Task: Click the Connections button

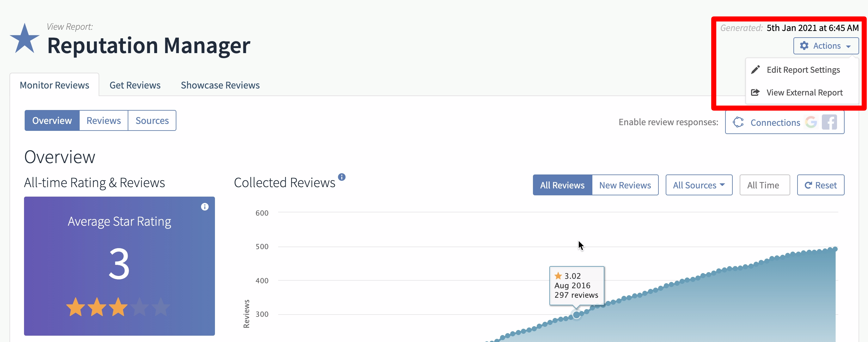Action: 785,122
